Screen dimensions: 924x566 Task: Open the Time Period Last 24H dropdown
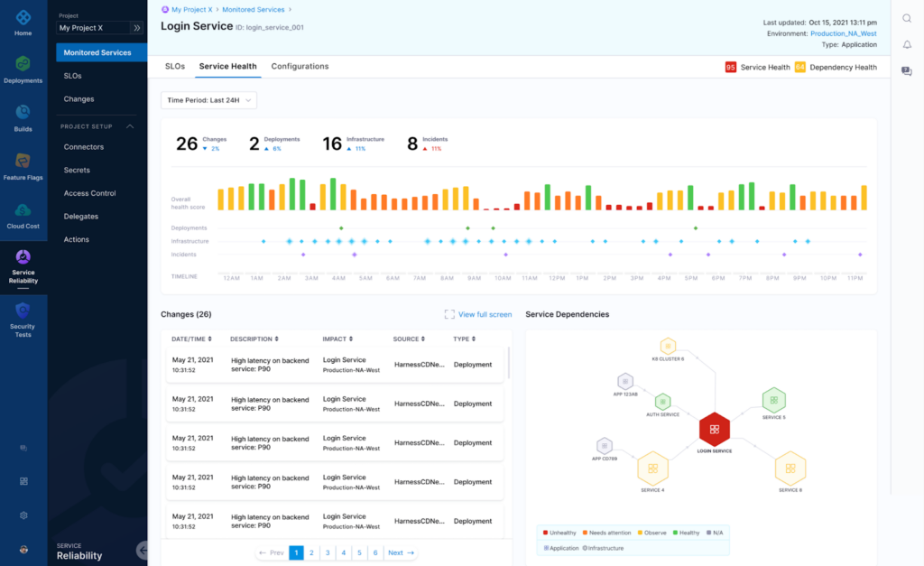pyautogui.click(x=208, y=100)
